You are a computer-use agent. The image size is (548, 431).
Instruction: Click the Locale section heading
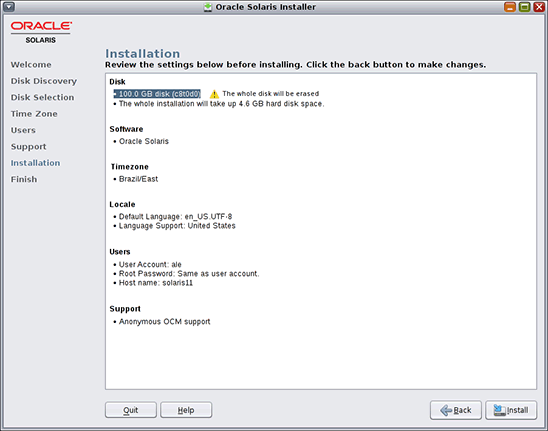click(122, 204)
